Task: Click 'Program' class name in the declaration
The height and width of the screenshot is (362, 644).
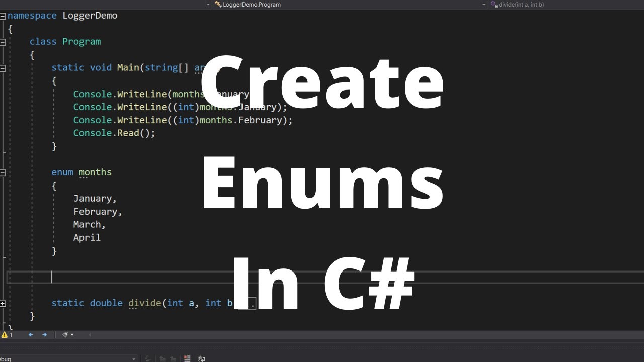Action: tap(82, 42)
